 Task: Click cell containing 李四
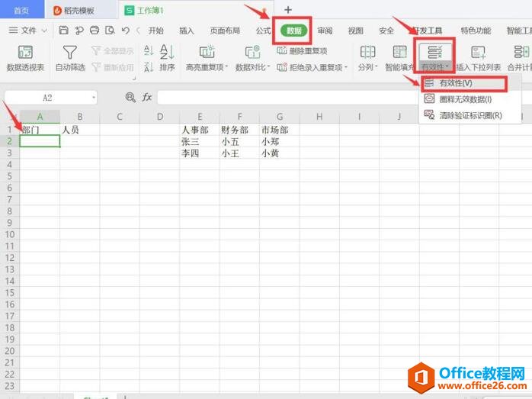(x=200, y=153)
